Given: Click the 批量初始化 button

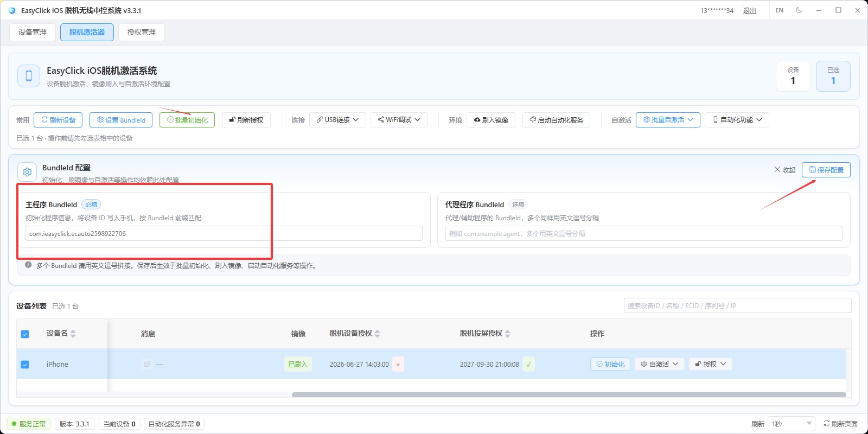Looking at the screenshot, I should coord(187,120).
